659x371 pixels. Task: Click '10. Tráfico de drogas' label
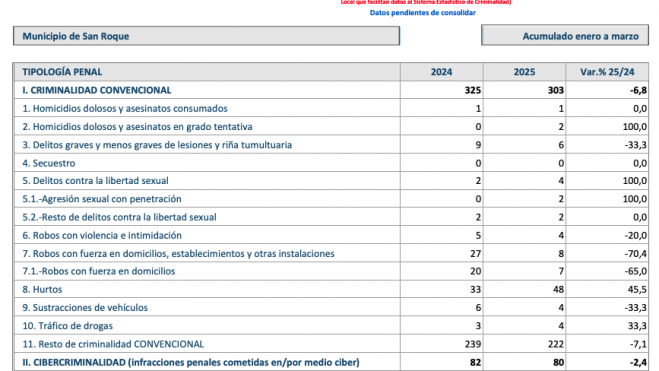coord(68,326)
